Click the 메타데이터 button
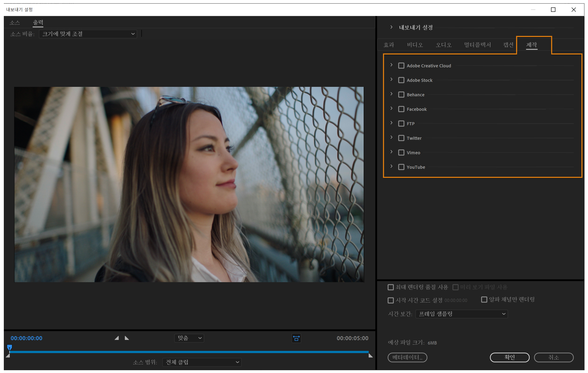The image size is (588, 373). [x=407, y=357]
